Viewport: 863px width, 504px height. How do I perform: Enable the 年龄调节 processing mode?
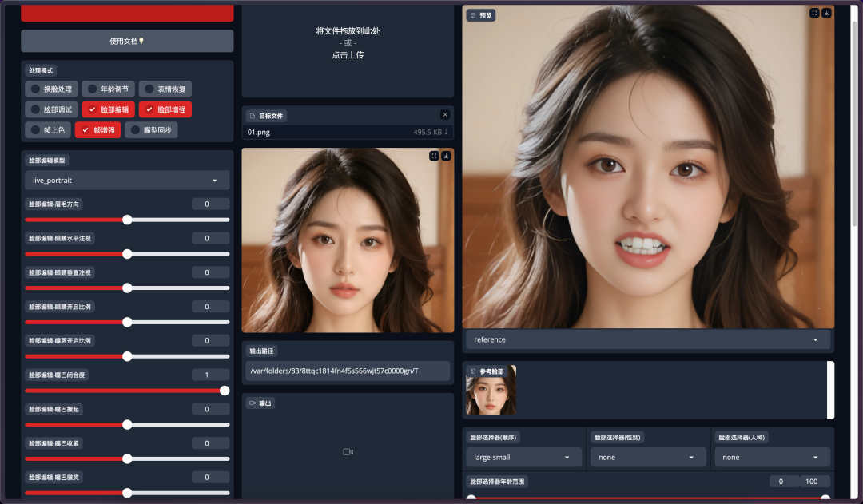click(107, 89)
